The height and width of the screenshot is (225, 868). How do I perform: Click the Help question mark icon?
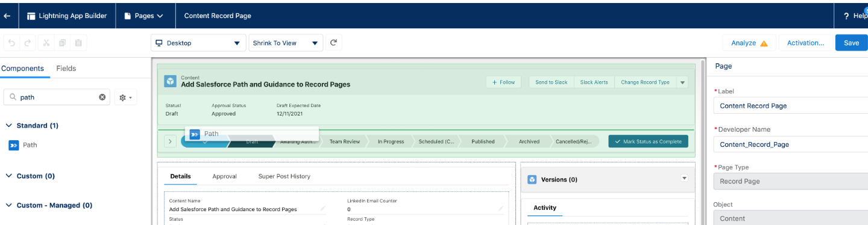point(846,16)
